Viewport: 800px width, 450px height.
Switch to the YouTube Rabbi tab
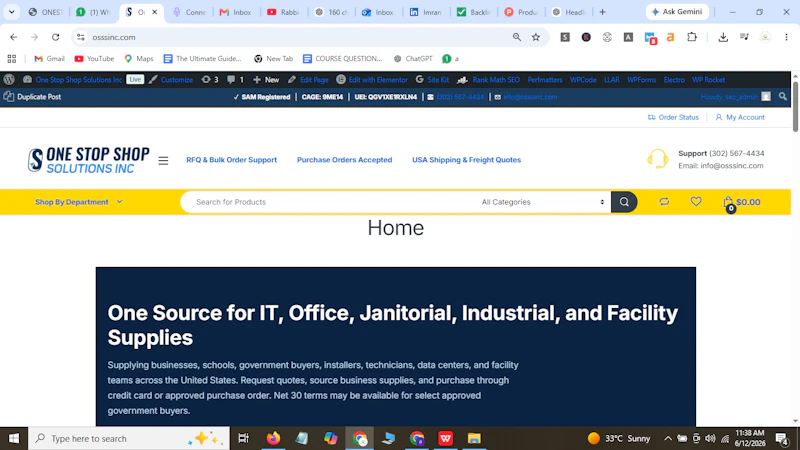[x=283, y=12]
